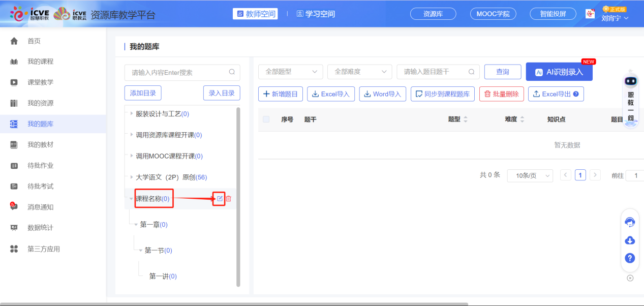Click the trash icon to delete 课程名称
This screenshot has width=644, height=306.
tap(228, 198)
